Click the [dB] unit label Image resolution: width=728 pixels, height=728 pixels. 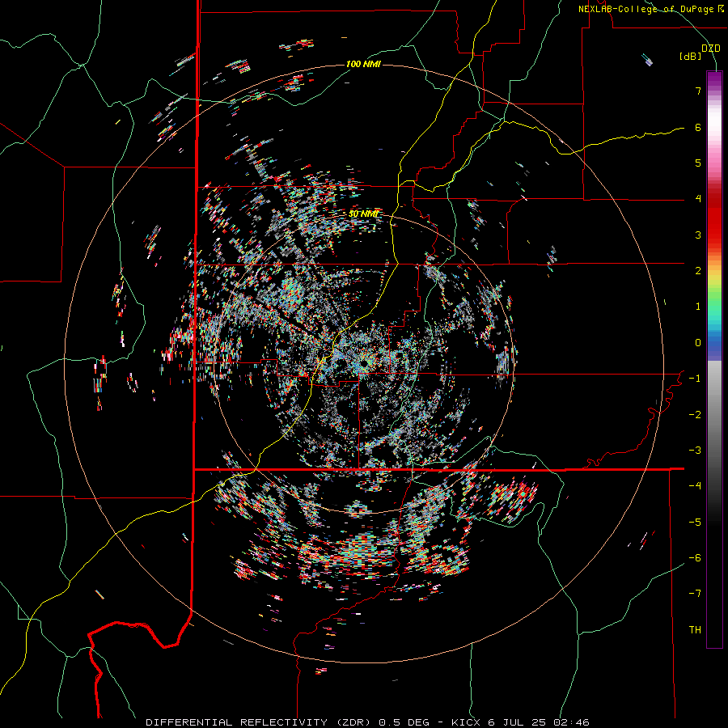pos(691,56)
